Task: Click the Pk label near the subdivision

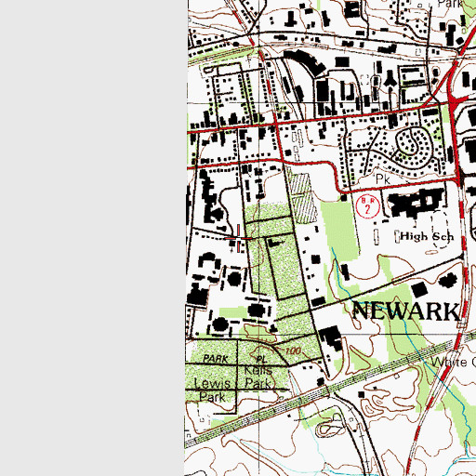Action: (383, 178)
